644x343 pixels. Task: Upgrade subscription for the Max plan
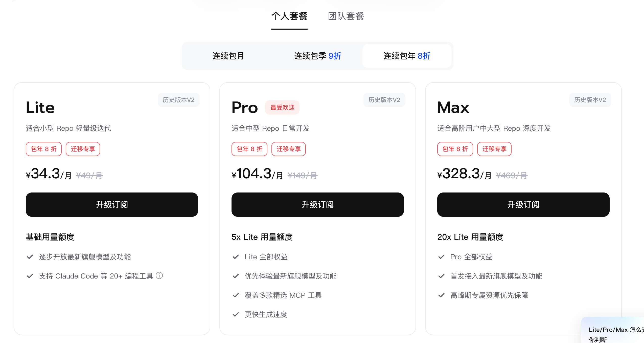523,205
